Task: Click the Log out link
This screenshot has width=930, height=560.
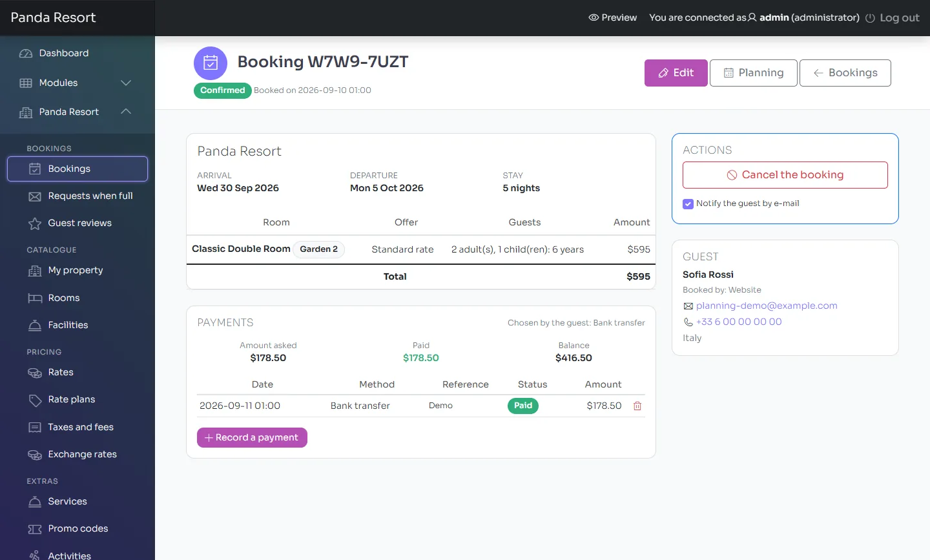Action: 892,17
